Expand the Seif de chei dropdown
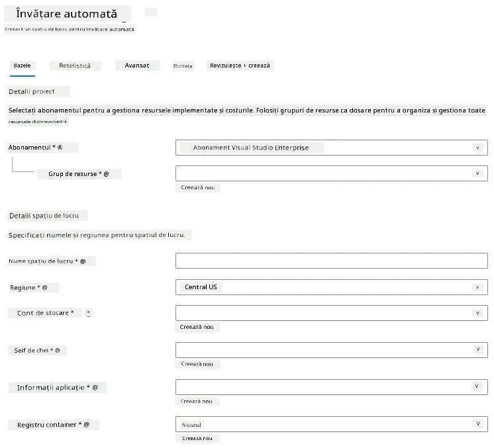 coord(332,350)
